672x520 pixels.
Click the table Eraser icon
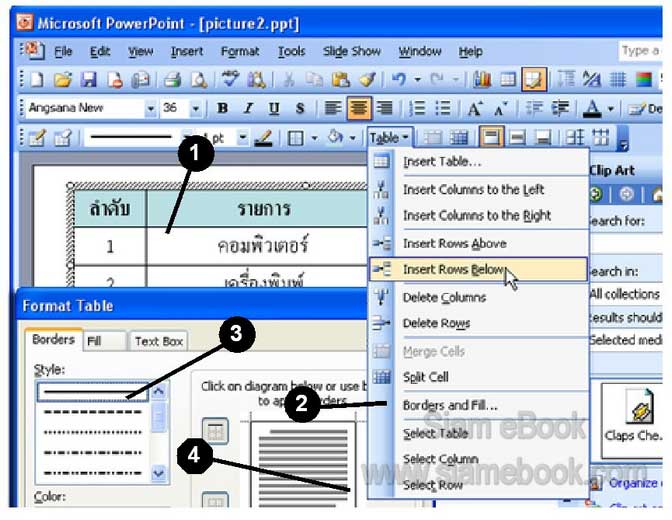63,138
